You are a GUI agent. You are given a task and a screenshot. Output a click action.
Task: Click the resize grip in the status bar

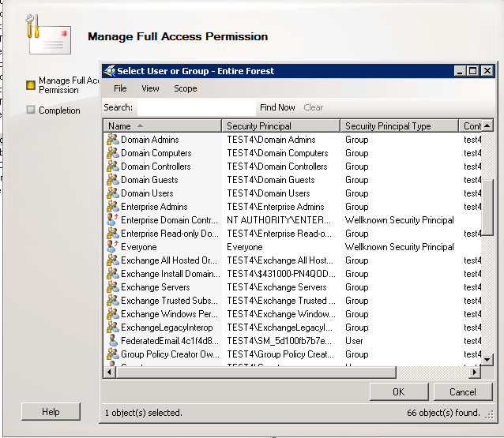click(x=490, y=415)
